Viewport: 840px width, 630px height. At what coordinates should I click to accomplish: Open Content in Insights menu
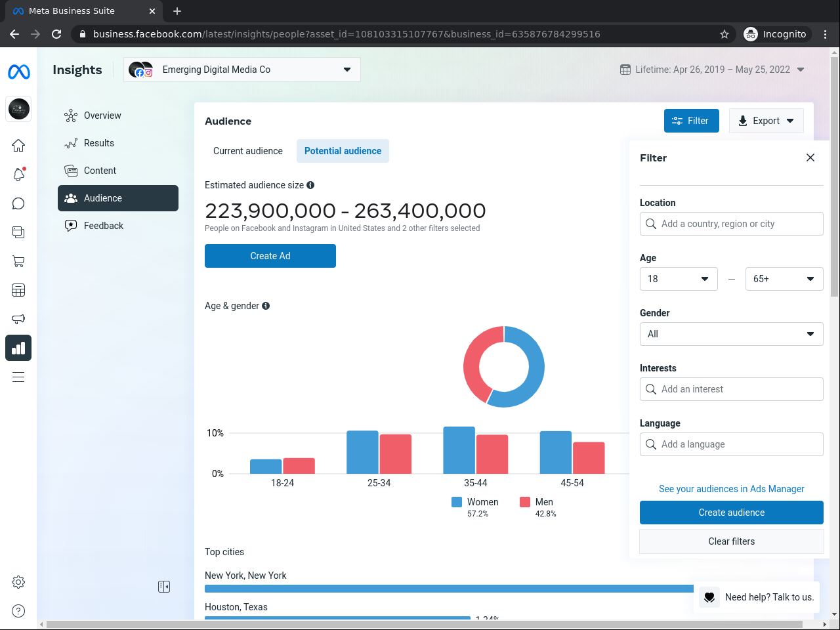tap(118, 171)
